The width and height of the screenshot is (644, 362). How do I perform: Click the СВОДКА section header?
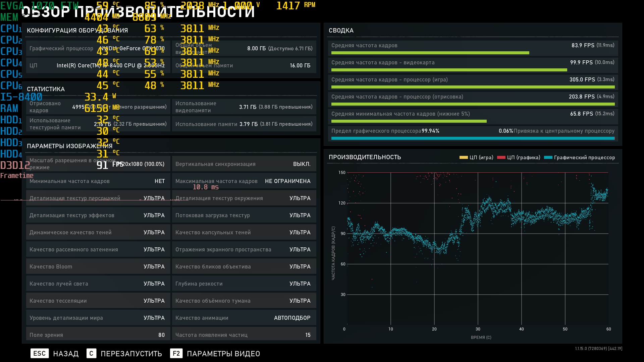coord(341,31)
